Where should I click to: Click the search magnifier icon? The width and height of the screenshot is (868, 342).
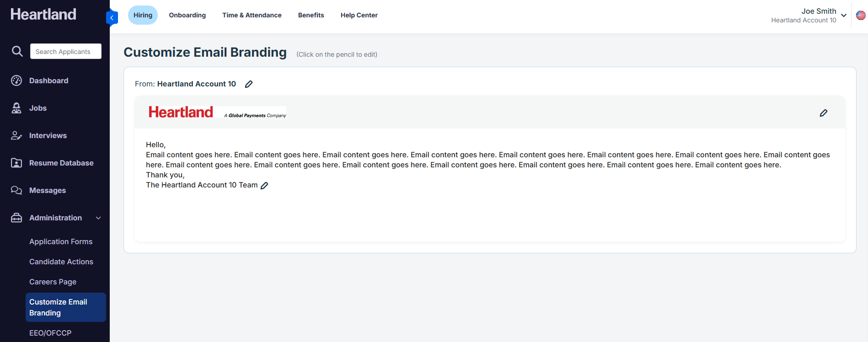click(x=17, y=51)
